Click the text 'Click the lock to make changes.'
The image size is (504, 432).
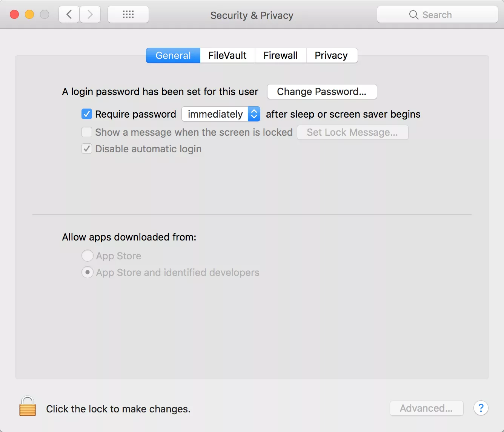tap(118, 409)
